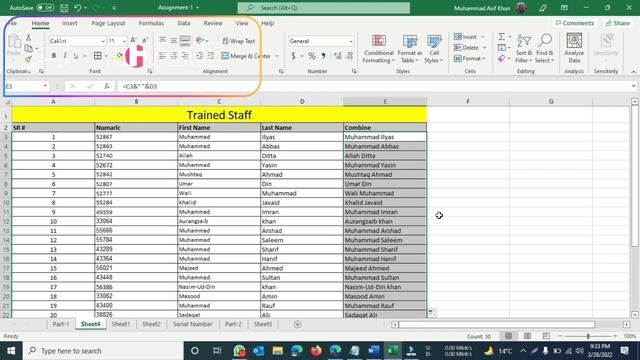Open the font name dropdown

tap(103, 41)
